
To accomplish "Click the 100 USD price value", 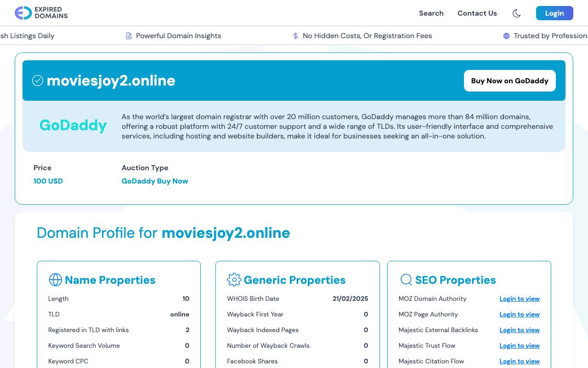I will point(48,181).
